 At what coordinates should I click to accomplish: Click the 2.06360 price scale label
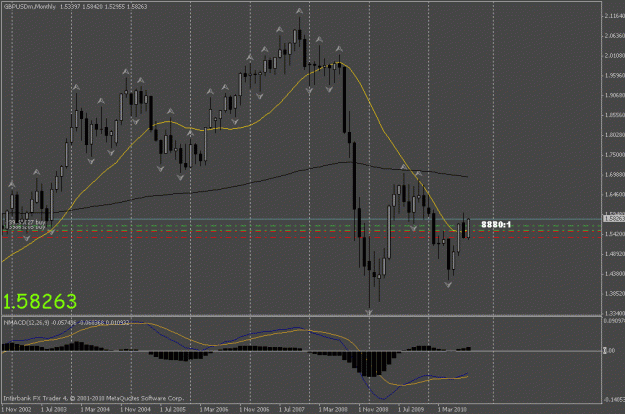coord(615,36)
